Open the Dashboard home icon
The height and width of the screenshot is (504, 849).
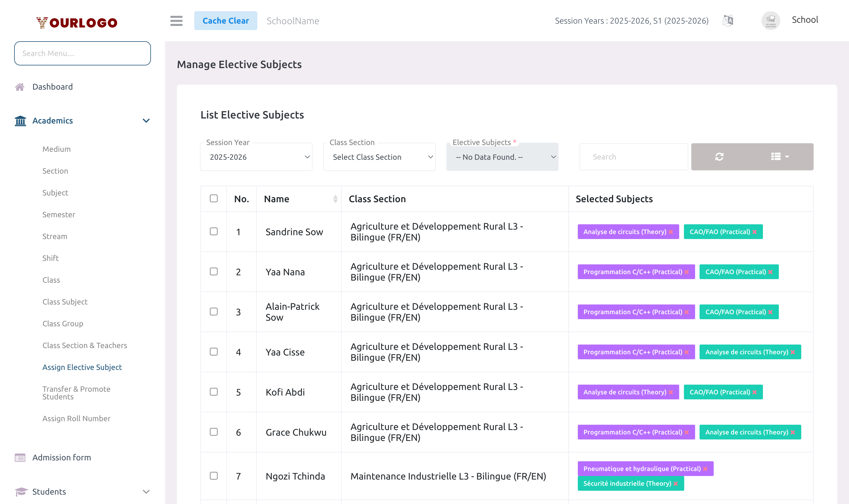point(20,87)
